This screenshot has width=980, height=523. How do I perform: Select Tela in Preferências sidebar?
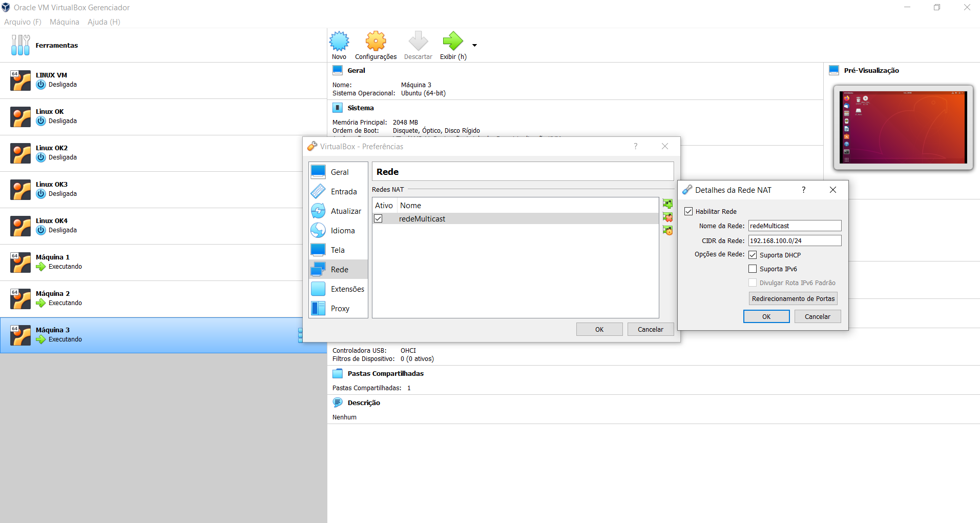pos(339,250)
